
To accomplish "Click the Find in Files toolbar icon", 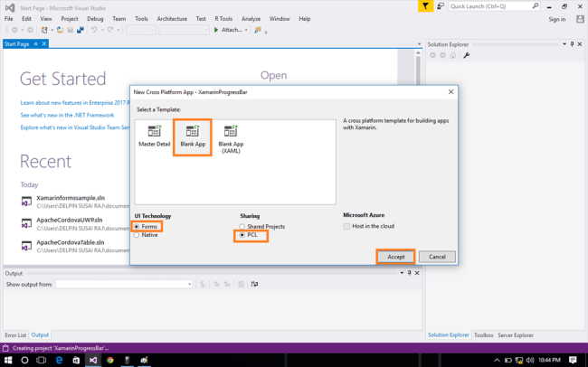I will [x=257, y=30].
